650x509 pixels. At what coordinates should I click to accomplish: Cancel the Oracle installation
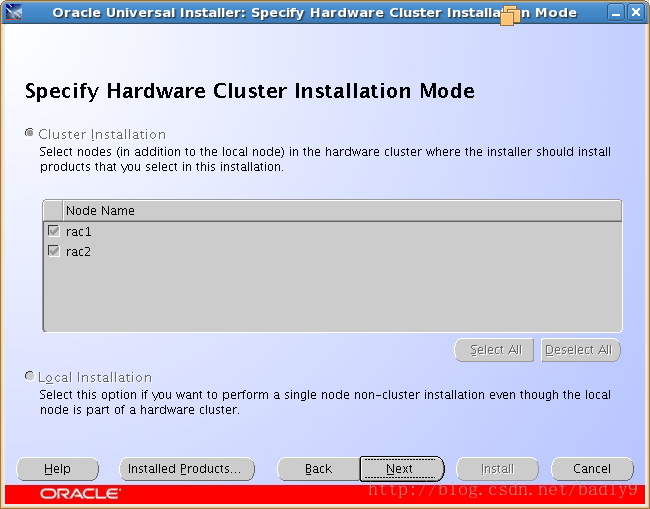[592, 469]
